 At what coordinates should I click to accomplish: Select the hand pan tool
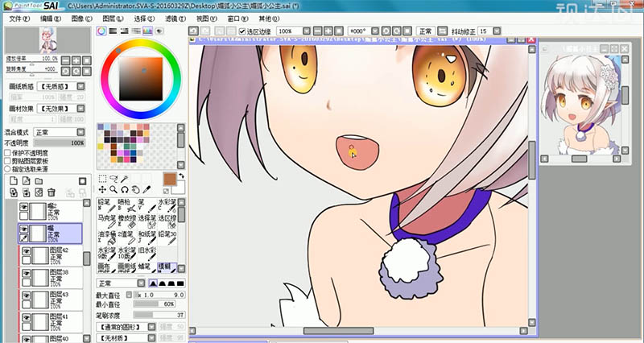[x=135, y=189]
